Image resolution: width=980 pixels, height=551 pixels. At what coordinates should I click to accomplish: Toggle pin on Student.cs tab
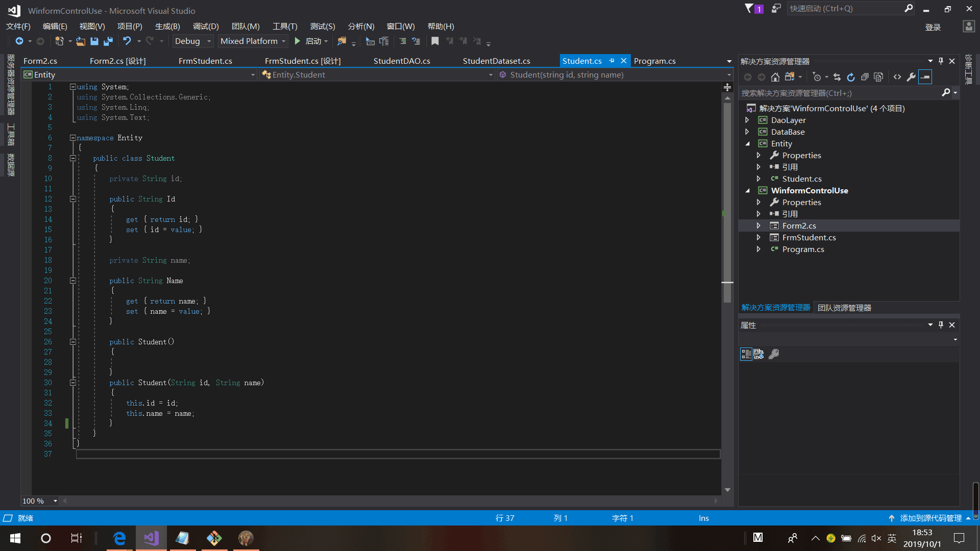coord(612,61)
